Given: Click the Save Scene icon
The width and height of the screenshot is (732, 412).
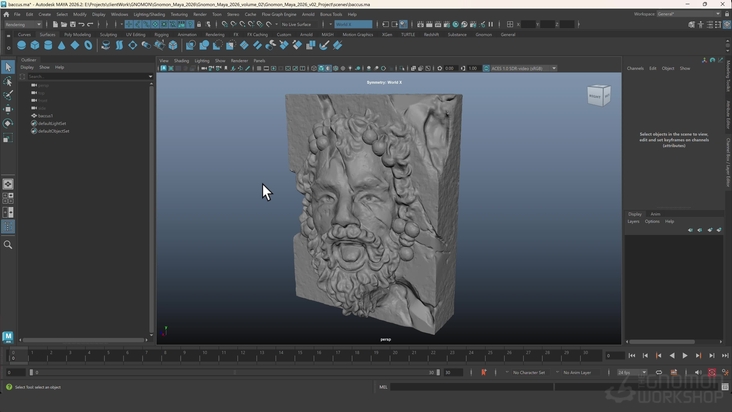Looking at the screenshot, I should point(72,24).
